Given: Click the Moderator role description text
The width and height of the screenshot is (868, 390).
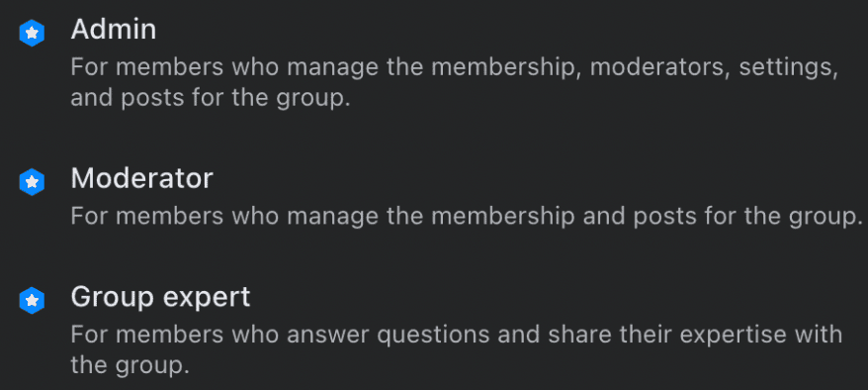Looking at the screenshot, I should 467,216.
